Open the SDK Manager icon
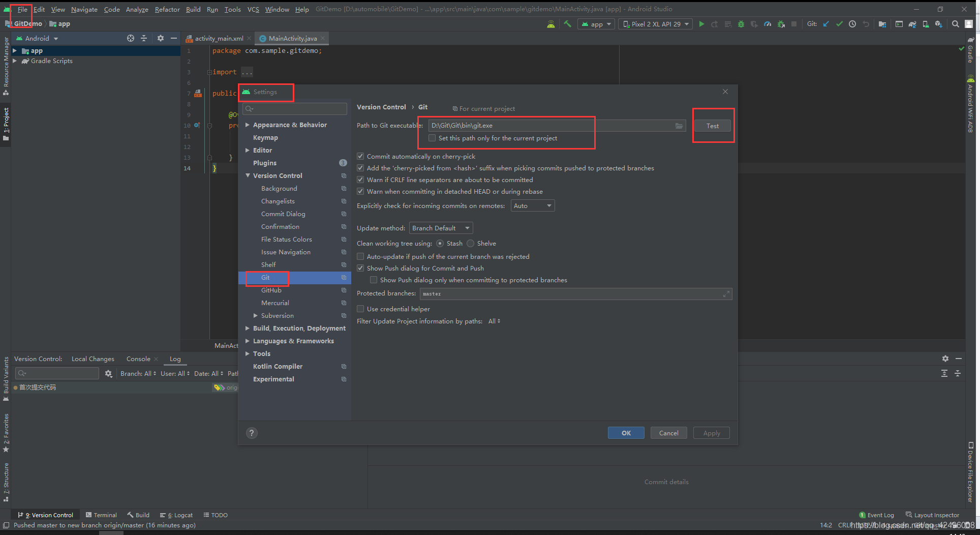Image resolution: width=980 pixels, height=535 pixels. (x=939, y=24)
